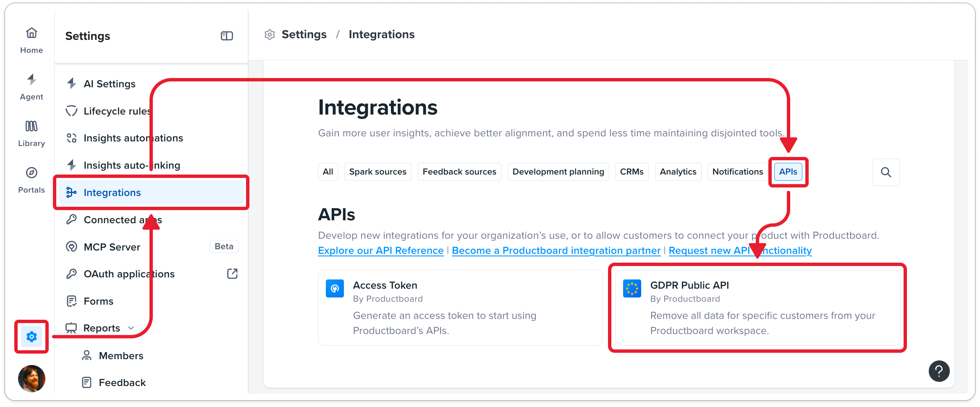Select the APIs filter tab
This screenshot has width=980, height=407.
(x=788, y=172)
